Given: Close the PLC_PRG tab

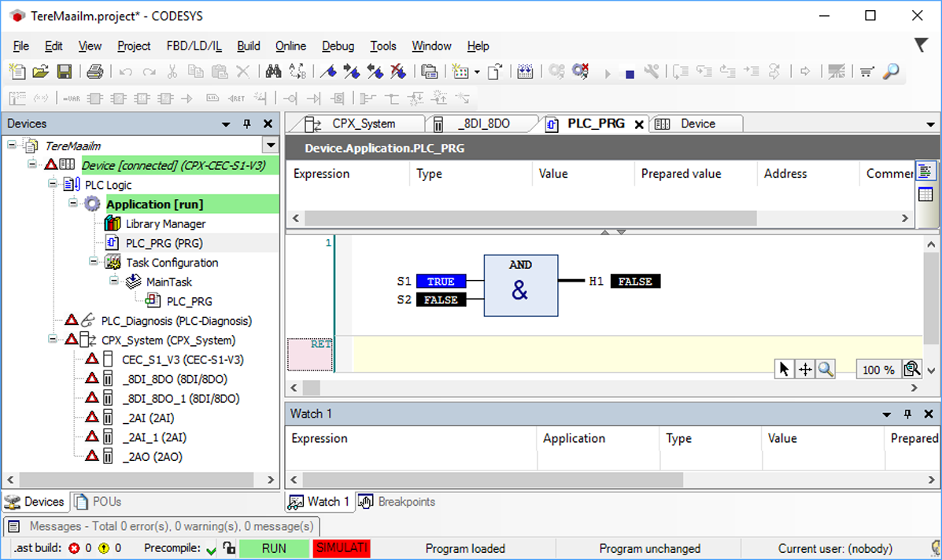Looking at the screenshot, I should [639, 124].
